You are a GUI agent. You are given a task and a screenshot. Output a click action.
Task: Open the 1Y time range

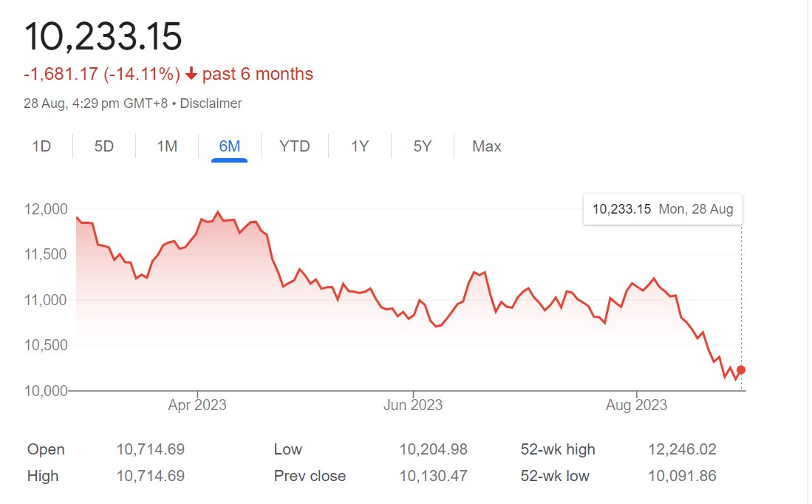pyautogui.click(x=359, y=146)
